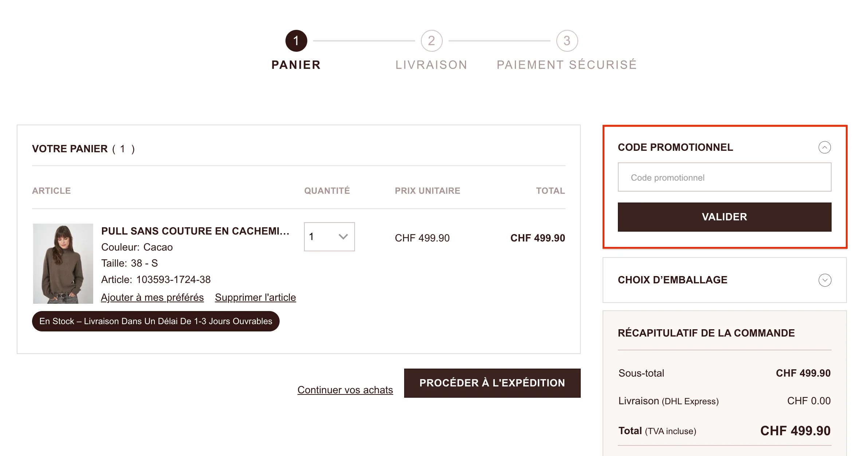Viewport: 868px width, 456px height.
Task: Expand the Choix d'Emballage section
Action: 825,280
